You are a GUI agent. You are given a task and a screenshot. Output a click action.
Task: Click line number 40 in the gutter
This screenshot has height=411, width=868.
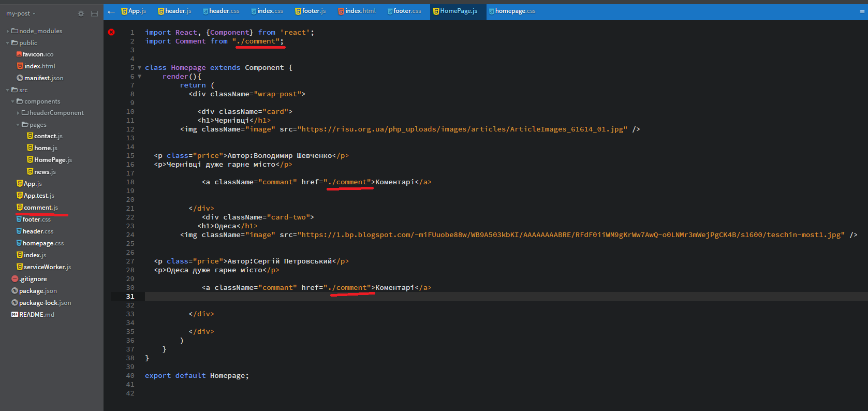[x=130, y=376]
